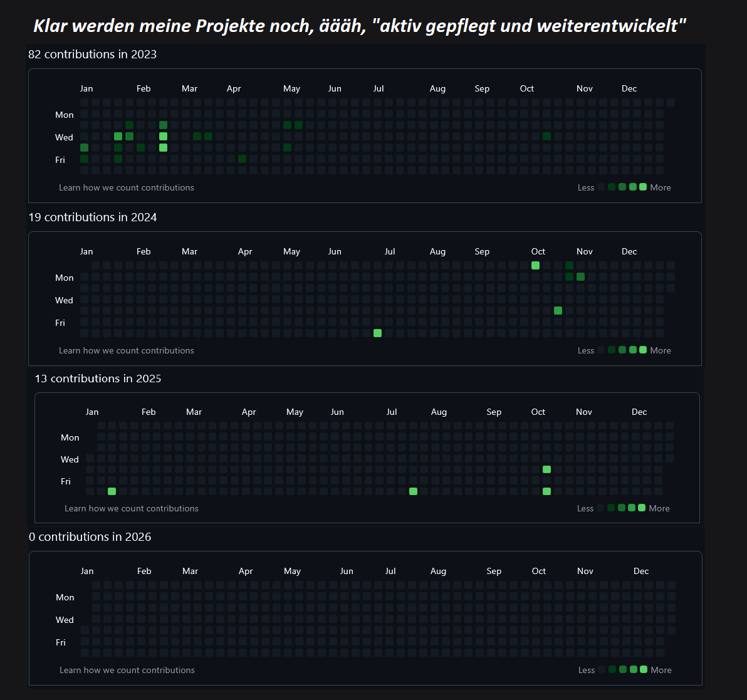Viewport: 747px width, 700px height.
Task: Select the October Saturday green cell in 2025 graph
Action: click(x=546, y=491)
